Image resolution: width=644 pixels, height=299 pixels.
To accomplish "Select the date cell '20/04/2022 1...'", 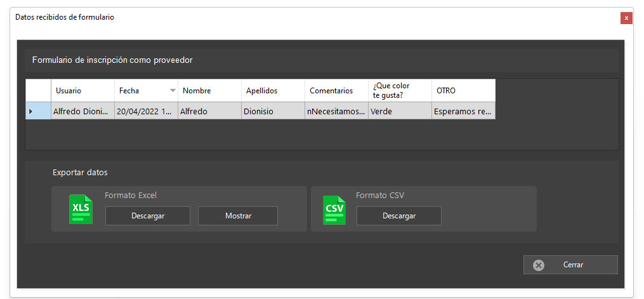I will (146, 111).
